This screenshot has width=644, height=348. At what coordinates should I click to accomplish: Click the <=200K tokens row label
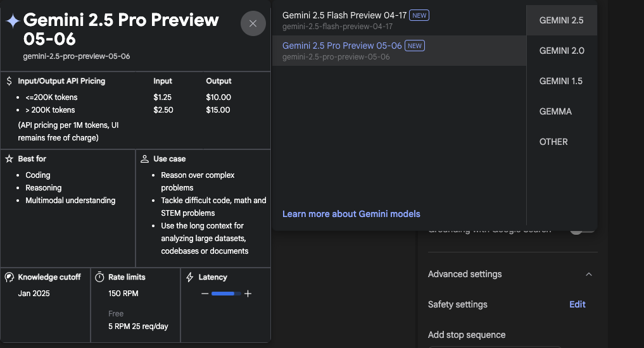pos(51,97)
